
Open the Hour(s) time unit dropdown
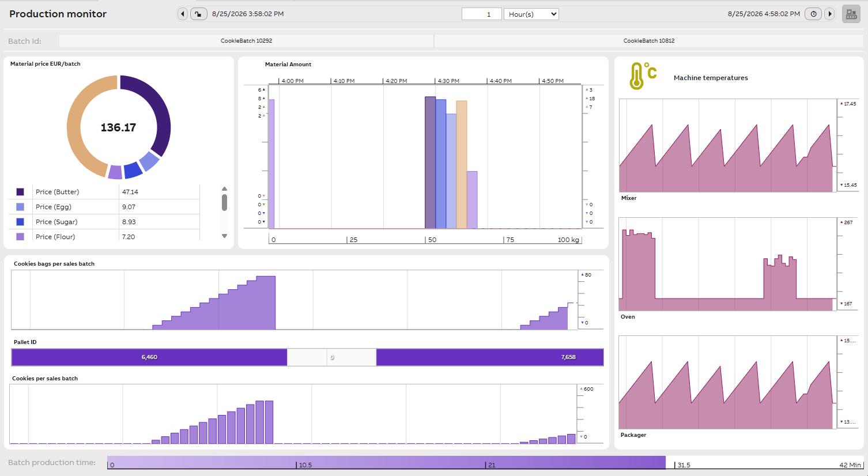click(x=531, y=14)
